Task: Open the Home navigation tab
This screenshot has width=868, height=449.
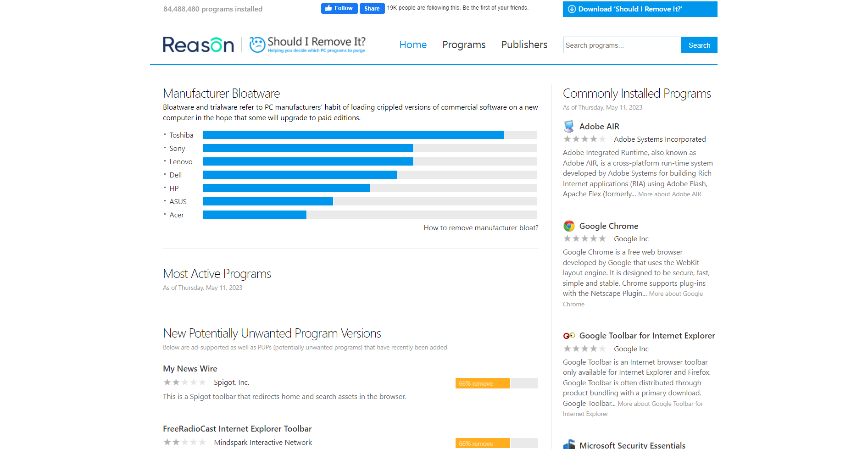Action: (413, 44)
